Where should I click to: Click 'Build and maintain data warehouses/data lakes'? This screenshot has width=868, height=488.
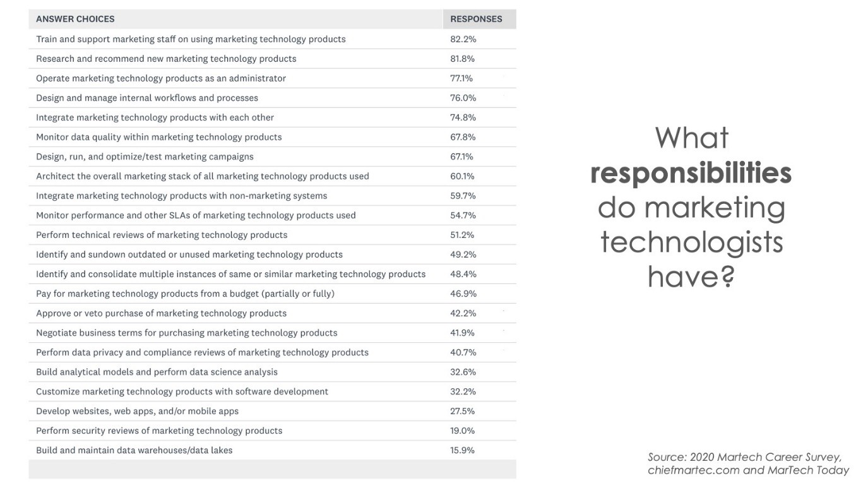(134, 450)
